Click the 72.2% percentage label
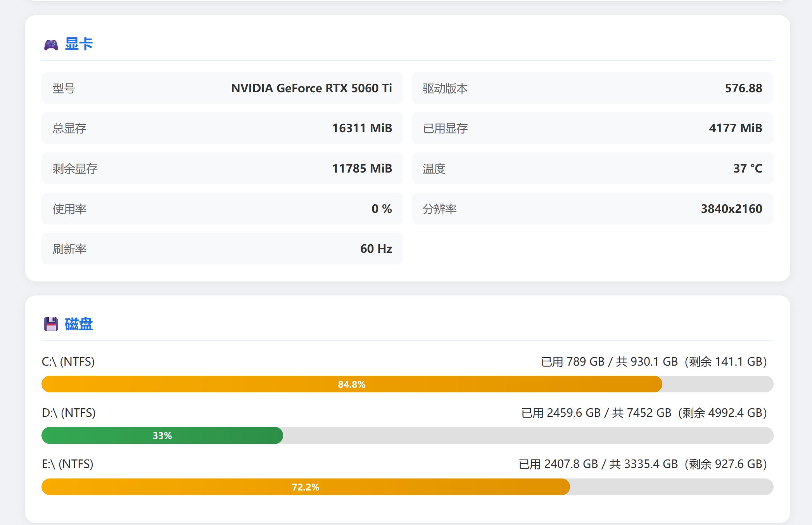This screenshot has height=525, width=812. [x=305, y=487]
